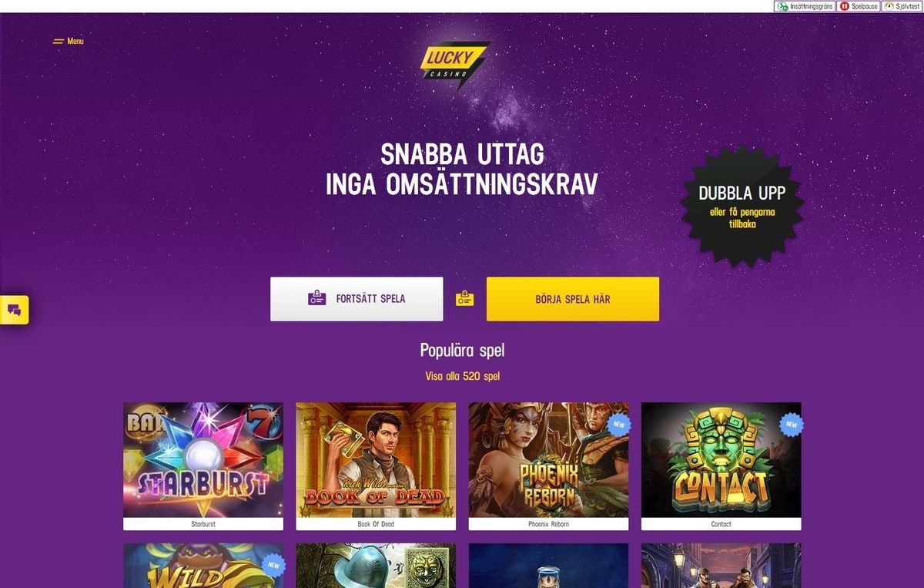Click the Insättningsgräns icon in top bar
Image resolution: width=924 pixels, height=588 pixels.
point(783,6)
